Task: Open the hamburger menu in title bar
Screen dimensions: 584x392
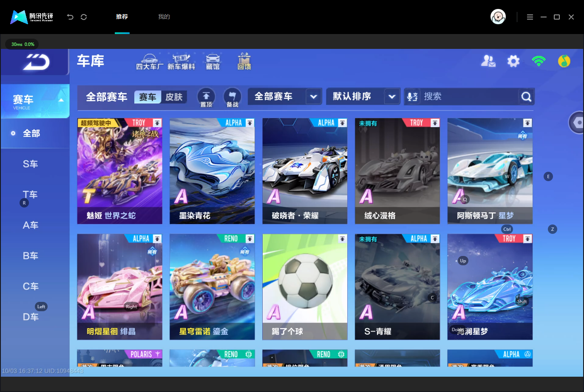Action: (x=530, y=17)
